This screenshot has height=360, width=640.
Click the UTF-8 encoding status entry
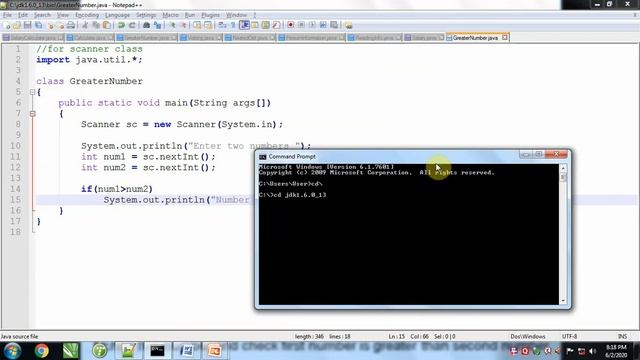(569, 337)
